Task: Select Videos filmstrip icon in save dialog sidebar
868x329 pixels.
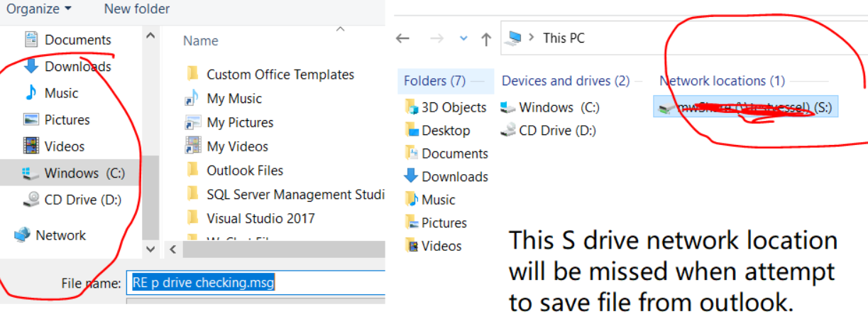Action: pyautogui.click(x=31, y=146)
